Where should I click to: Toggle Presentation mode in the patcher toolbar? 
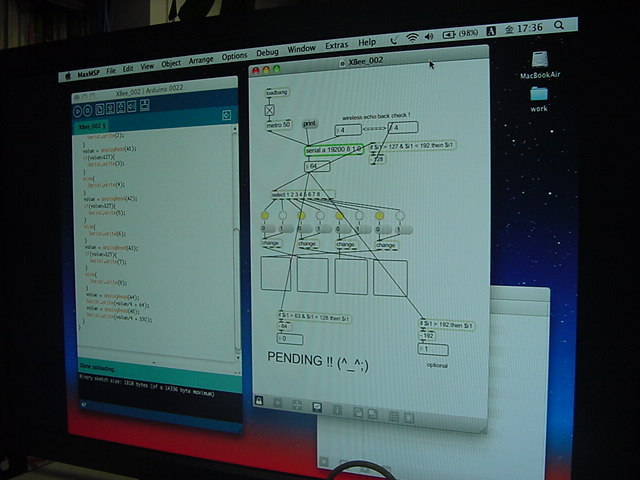pyautogui.click(x=317, y=407)
